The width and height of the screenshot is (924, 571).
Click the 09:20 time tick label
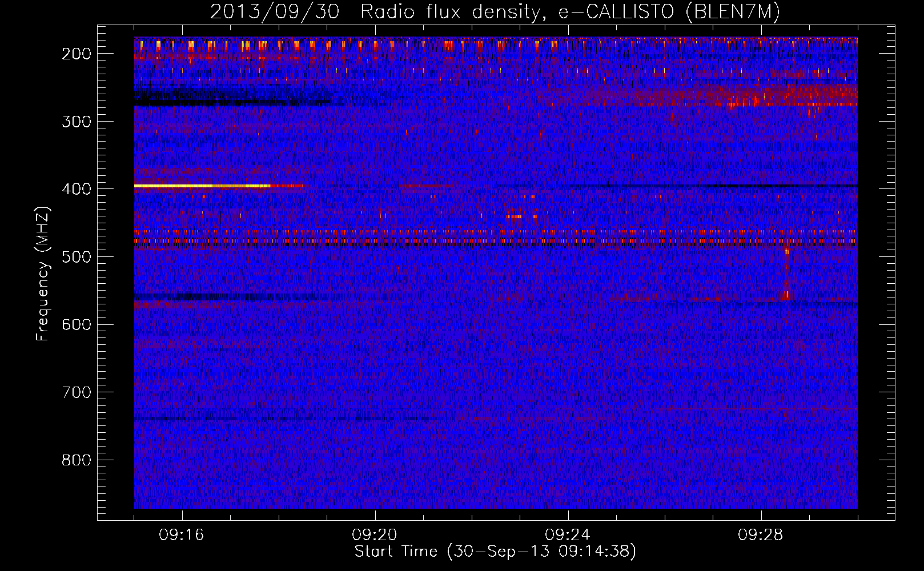(375, 535)
